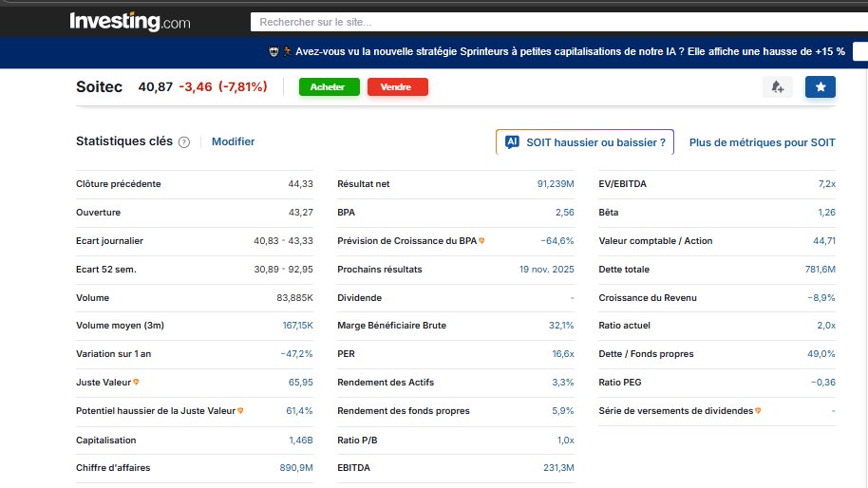Click pro icon next to Potentiel haussier
The image size is (868, 488).
(240, 410)
